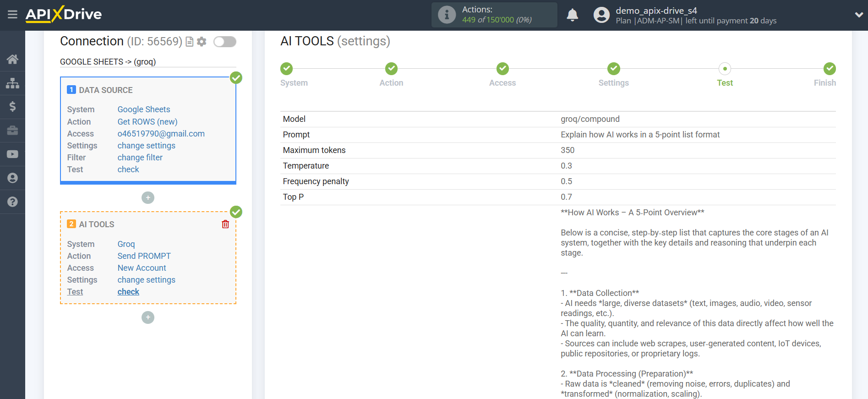Click the ApiX-Drive logo
This screenshot has width=868, height=399.
(x=64, y=14)
